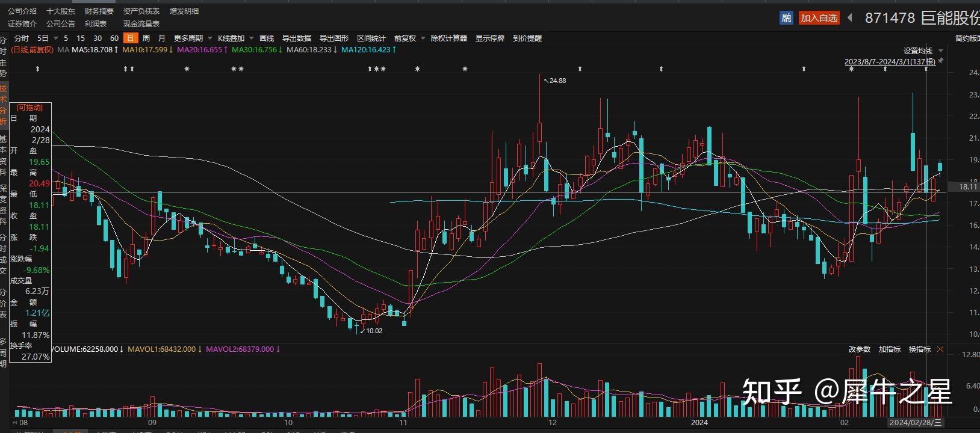980x433 pixels.
Task: Switch to the 60-minute period
Action: (114, 38)
